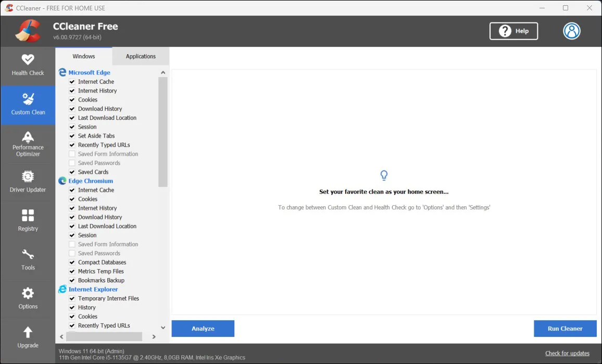Select the Custom Clean broom icon
Image resolution: width=602 pixels, height=364 pixels.
28,99
